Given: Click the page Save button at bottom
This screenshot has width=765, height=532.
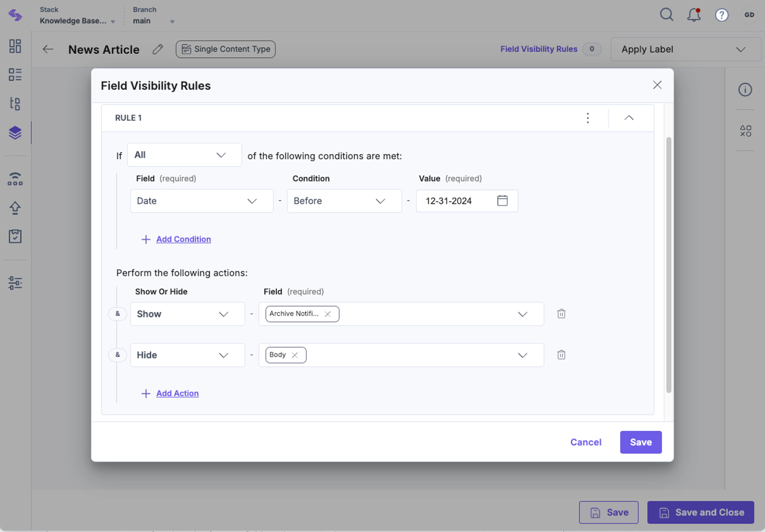Looking at the screenshot, I should (608, 512).
